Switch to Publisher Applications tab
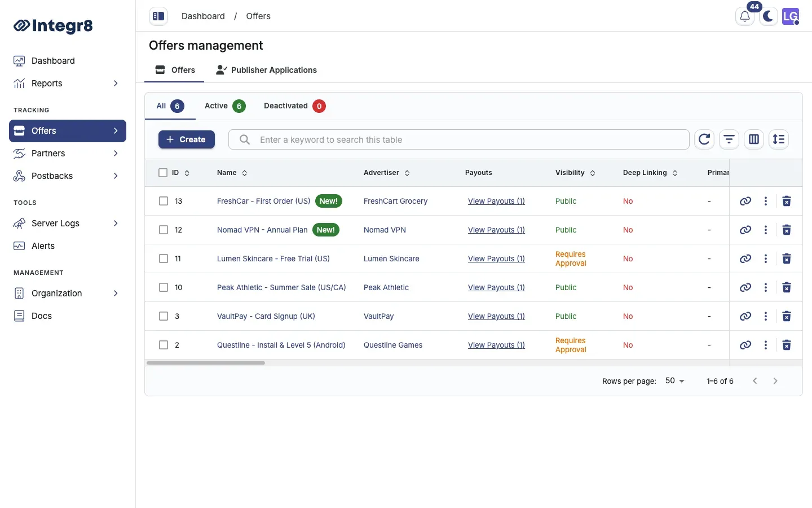Image resolution: width=812 pixels, height=508 pixels. [x=266, y=70]
